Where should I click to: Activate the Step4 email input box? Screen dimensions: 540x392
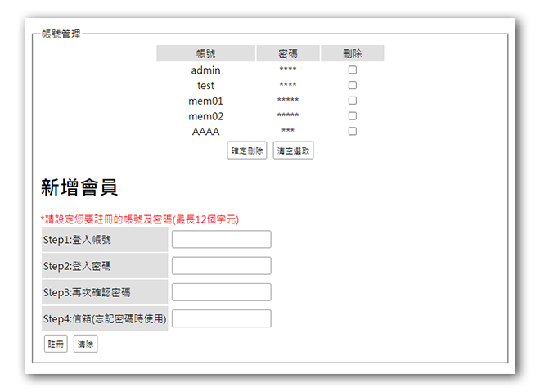(221, 318)
